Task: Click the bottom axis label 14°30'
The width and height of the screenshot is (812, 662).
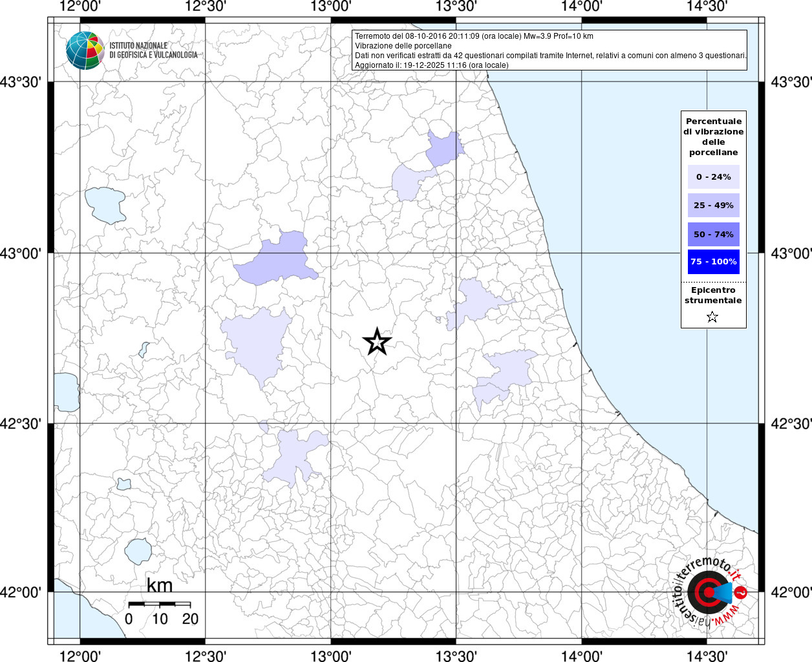Action: click(707, 656)
